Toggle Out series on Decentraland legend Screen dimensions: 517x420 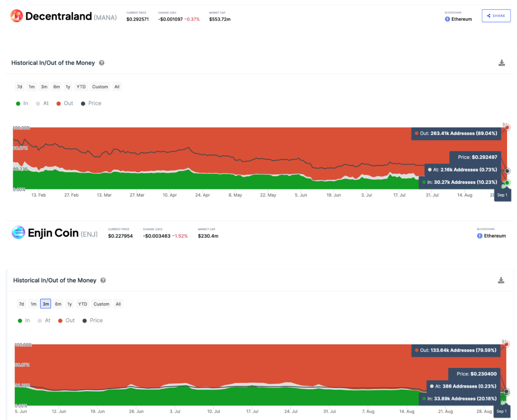coord(65,103)
